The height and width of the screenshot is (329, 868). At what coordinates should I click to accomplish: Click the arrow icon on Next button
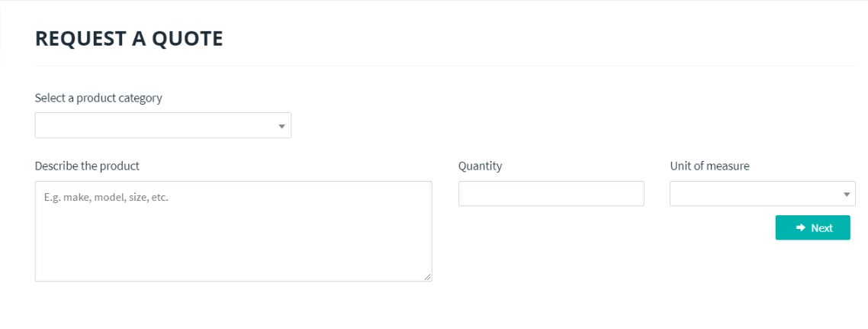pyautogui.click(x=800, y=227)
